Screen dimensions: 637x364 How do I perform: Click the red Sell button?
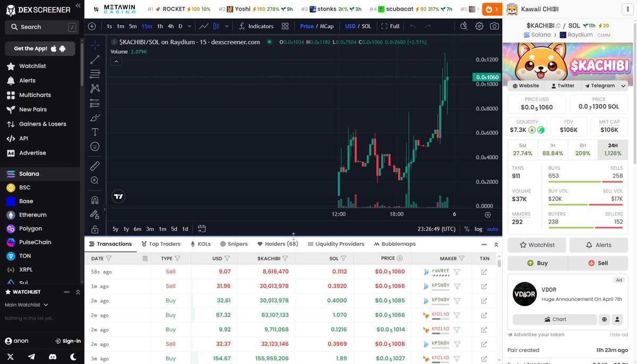pyautogui.click(x=598, y=263)
